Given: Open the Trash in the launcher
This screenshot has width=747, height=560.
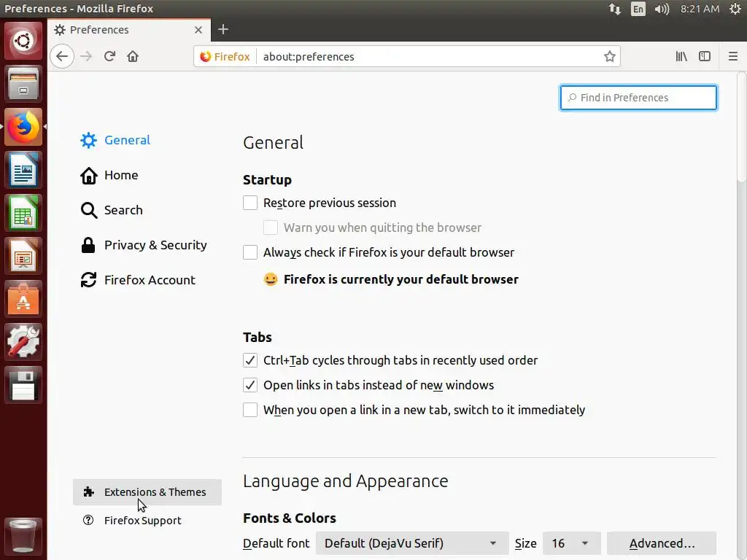Looking at the screenshot, I should tap(23, 536).
